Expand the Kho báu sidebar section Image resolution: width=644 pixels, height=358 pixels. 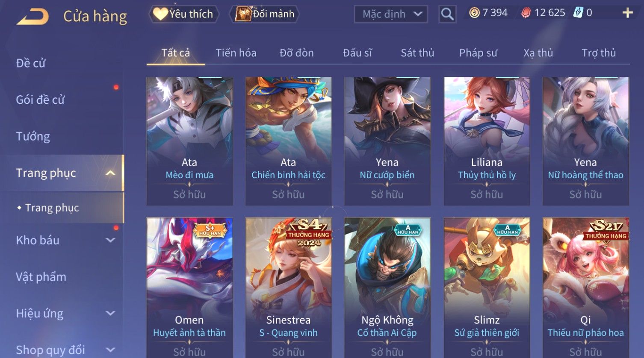(x=110, y=240)
